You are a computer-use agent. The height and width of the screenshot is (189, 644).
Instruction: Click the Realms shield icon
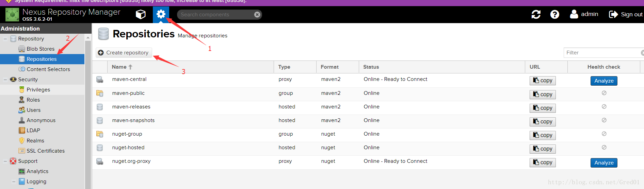point(22,141)
